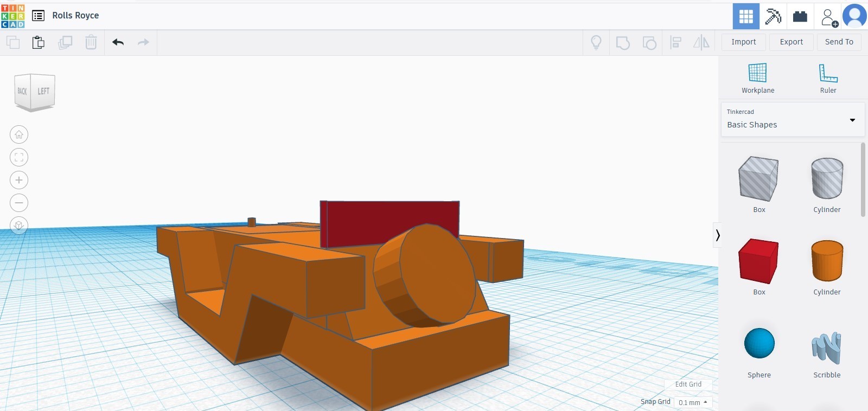868x411 pixels.
Task: Click the Paste icon in the toolbar
Action: pos(39,42)
